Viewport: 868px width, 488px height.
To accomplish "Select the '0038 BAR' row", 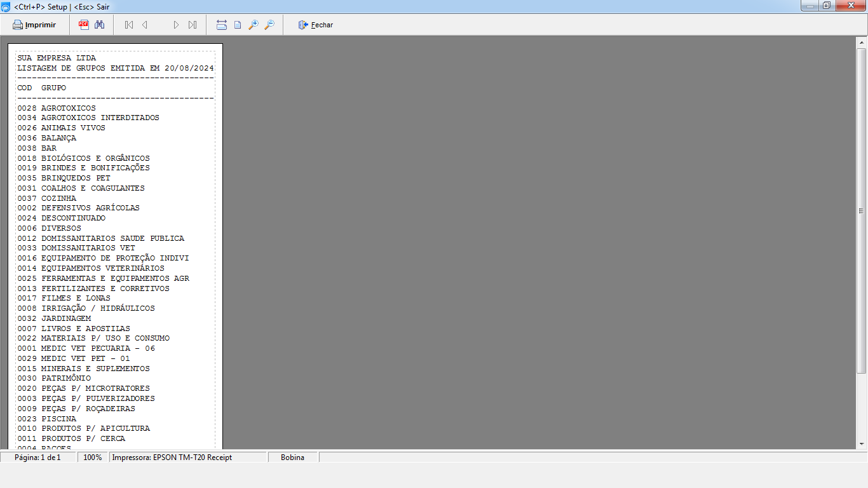I will click(37, 148).
